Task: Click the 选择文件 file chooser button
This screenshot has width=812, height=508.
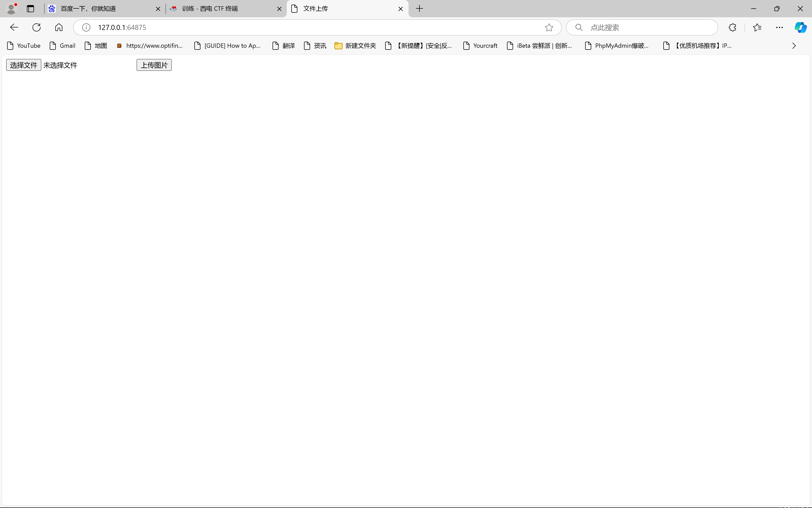Action: coord(24,65)
